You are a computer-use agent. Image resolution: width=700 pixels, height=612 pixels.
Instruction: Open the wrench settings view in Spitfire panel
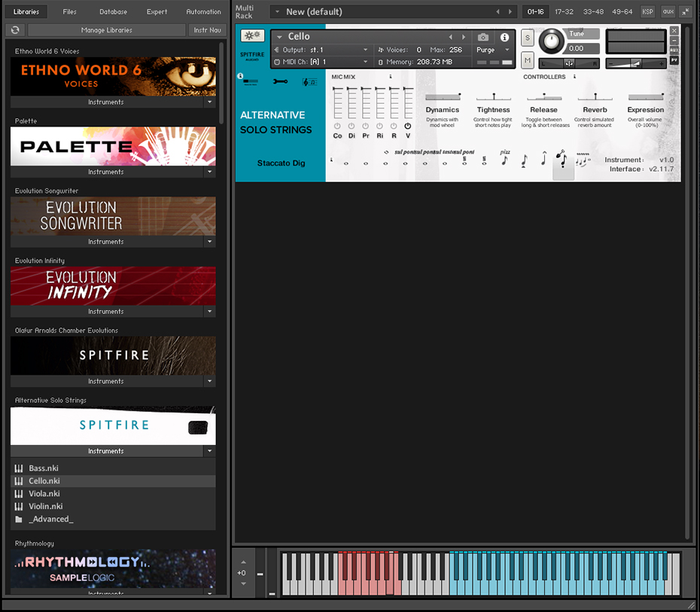pos(280,81)
